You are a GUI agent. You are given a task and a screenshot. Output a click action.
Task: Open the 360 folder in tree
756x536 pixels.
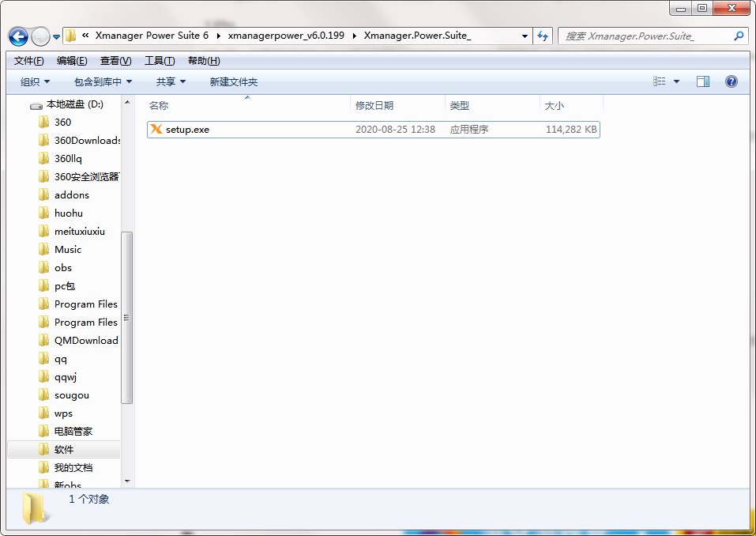62,122
